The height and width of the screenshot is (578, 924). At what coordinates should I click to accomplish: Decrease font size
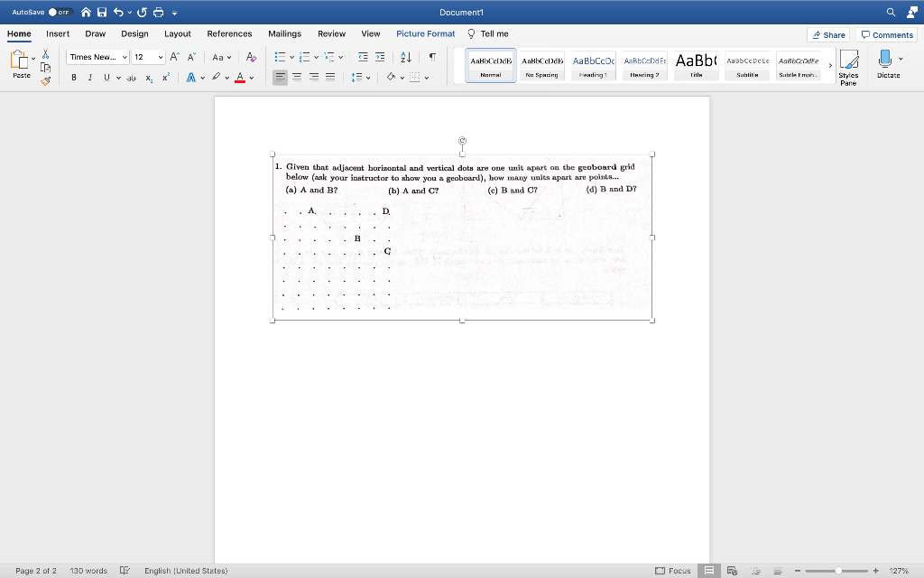click(x=191, y=57)
